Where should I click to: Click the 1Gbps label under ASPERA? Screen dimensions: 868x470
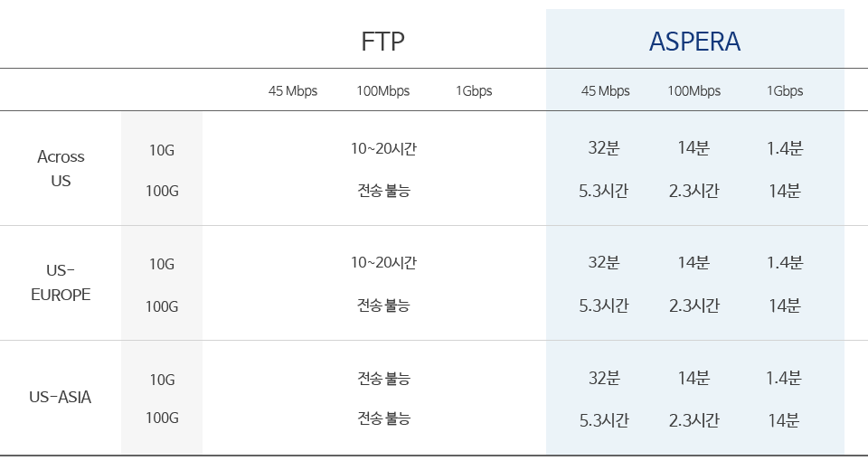coord(785,90)
